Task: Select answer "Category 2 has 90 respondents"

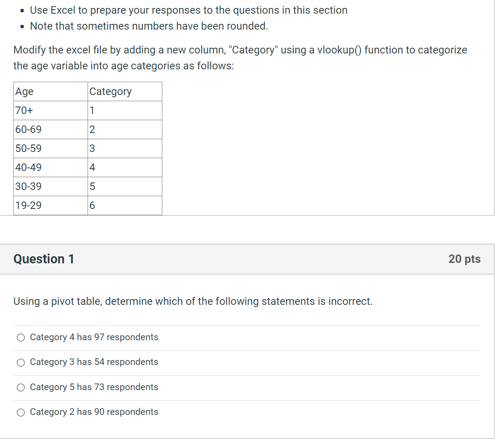Action: pyautogui.click(x=20, y=412)
